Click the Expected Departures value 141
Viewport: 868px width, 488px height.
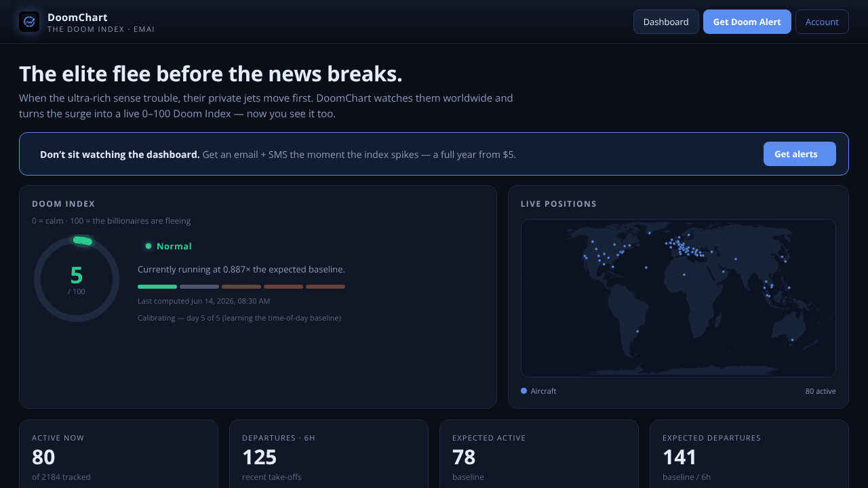679,457
